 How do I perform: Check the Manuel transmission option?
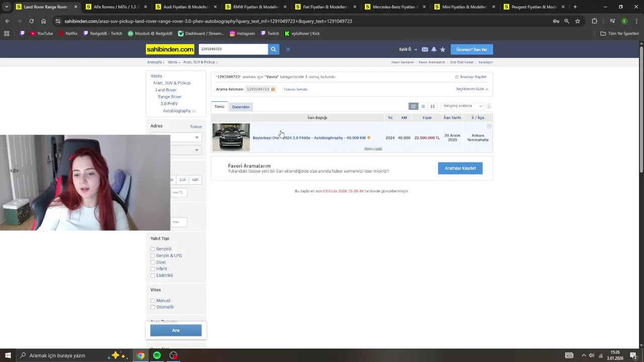(152, 301)
